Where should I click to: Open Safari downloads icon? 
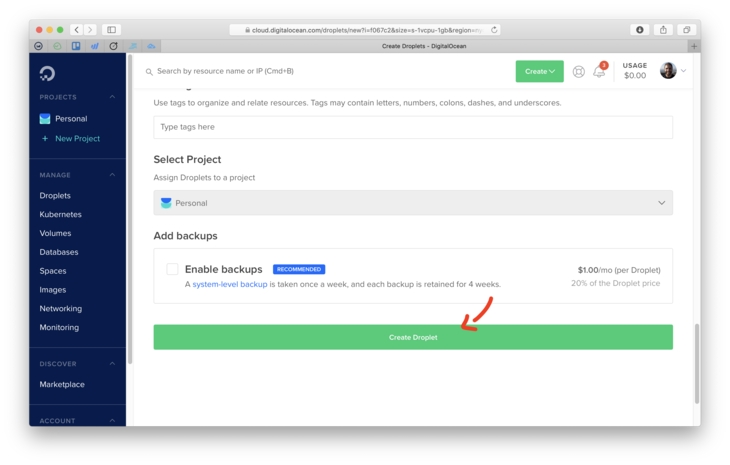pyautogui.click(x=640, y=30)
